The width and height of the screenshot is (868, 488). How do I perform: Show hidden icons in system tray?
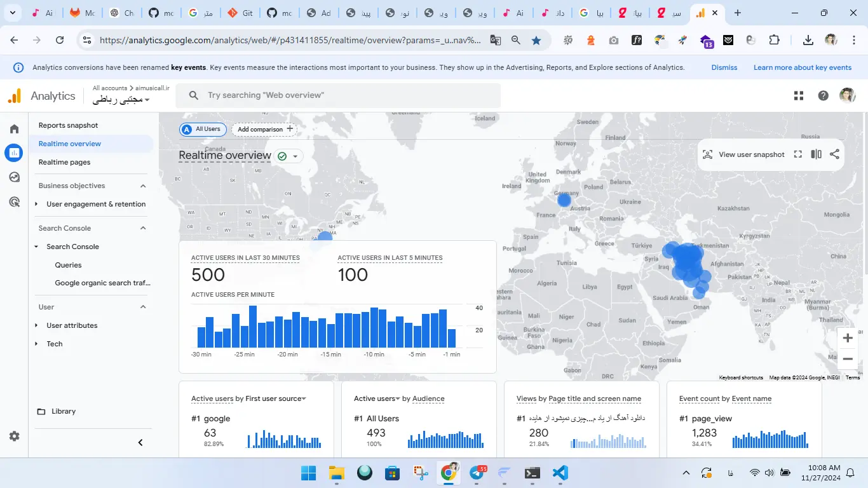click(x=686, y=473)
